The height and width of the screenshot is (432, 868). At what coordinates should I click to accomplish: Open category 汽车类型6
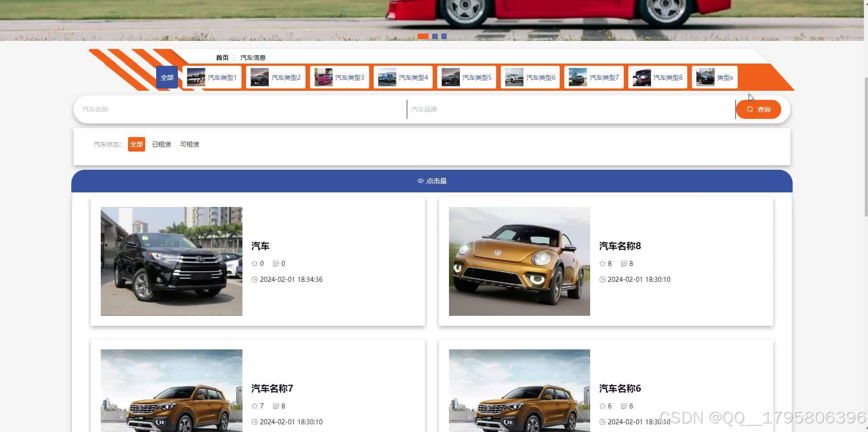click(530, 77)
